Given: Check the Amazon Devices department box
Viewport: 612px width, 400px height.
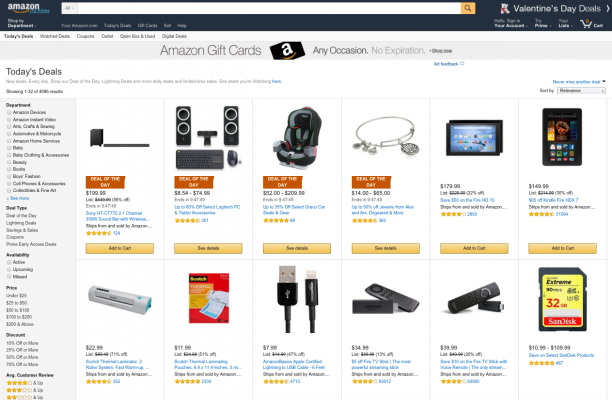Looking at the screenshot, I should (x=9, y=112).
